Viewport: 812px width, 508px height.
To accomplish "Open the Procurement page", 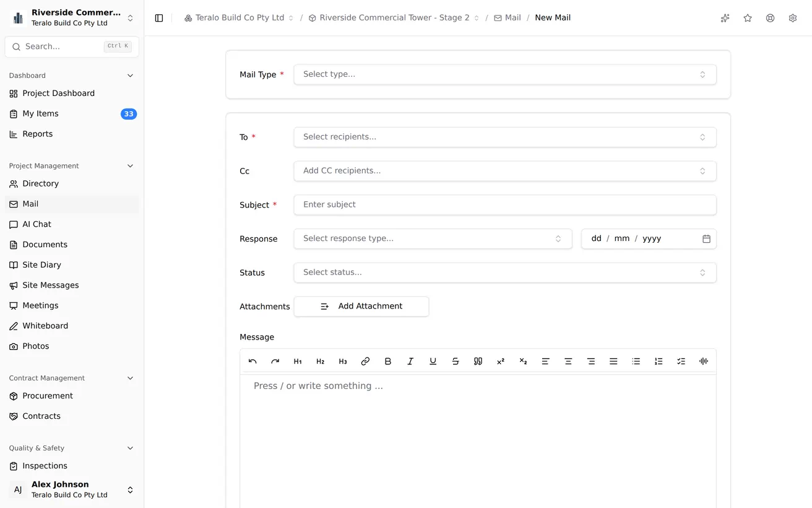I will click(72, 396).
